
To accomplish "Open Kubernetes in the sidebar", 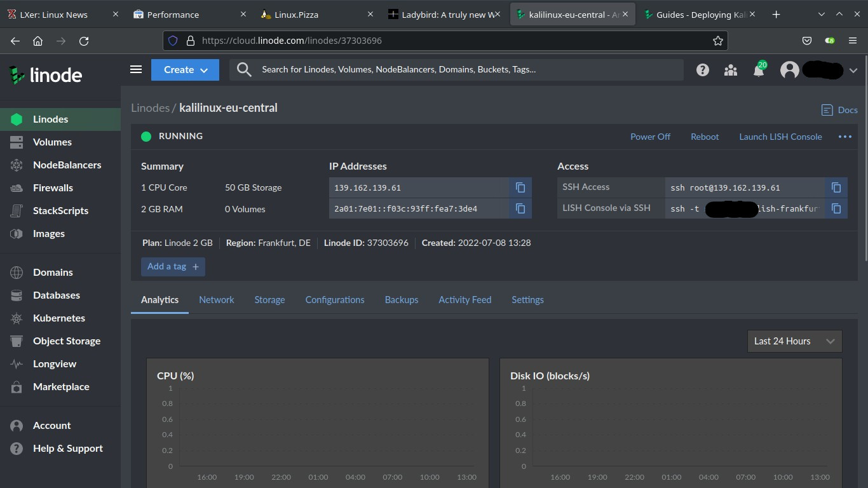I will pos(60,318).
